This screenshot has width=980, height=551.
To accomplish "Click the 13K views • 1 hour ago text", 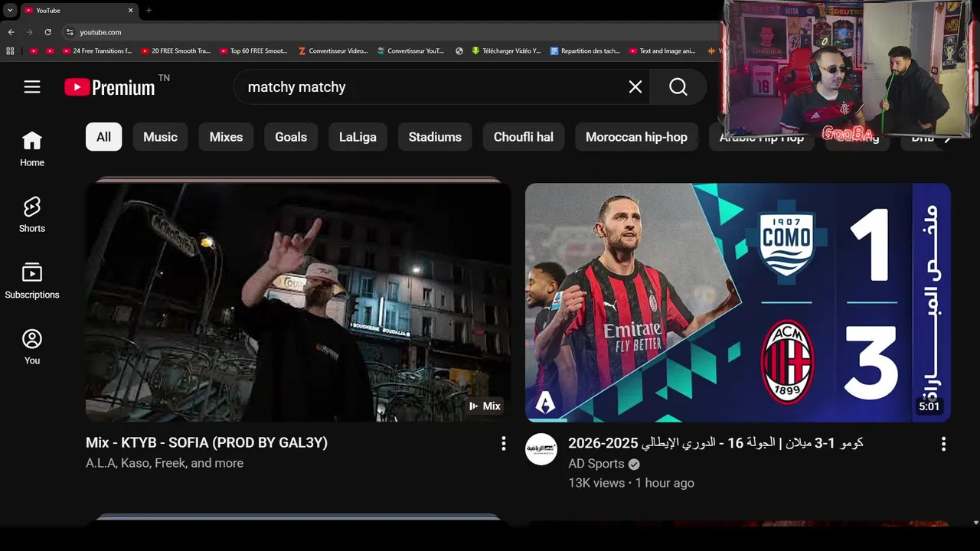I will [x=631, y=483].
